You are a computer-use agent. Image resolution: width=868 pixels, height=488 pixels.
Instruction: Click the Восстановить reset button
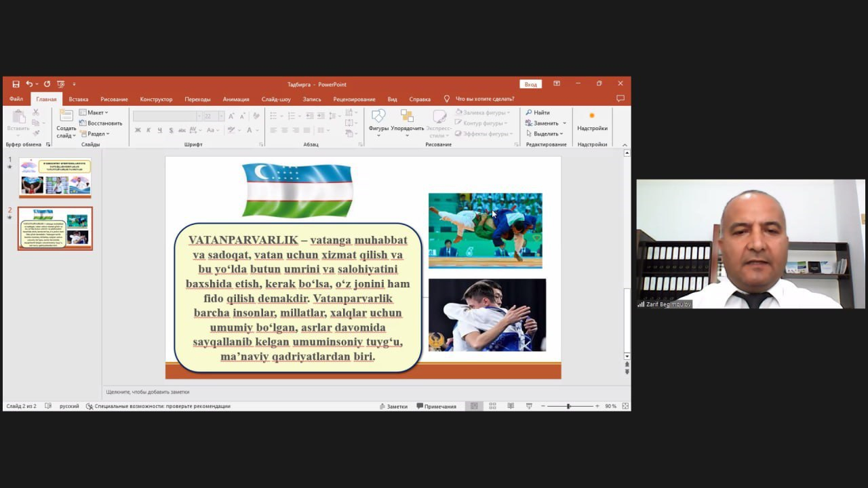pyautogui.click(x=100, y=123)
